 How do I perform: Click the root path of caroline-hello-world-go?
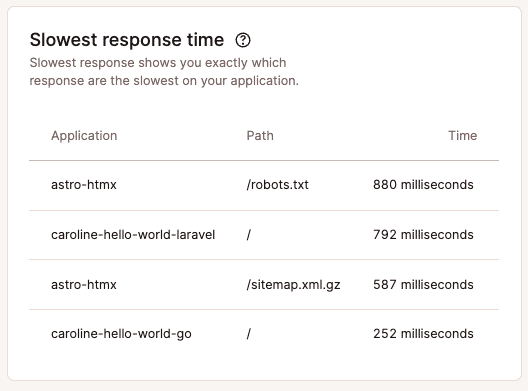click(249, 334)
